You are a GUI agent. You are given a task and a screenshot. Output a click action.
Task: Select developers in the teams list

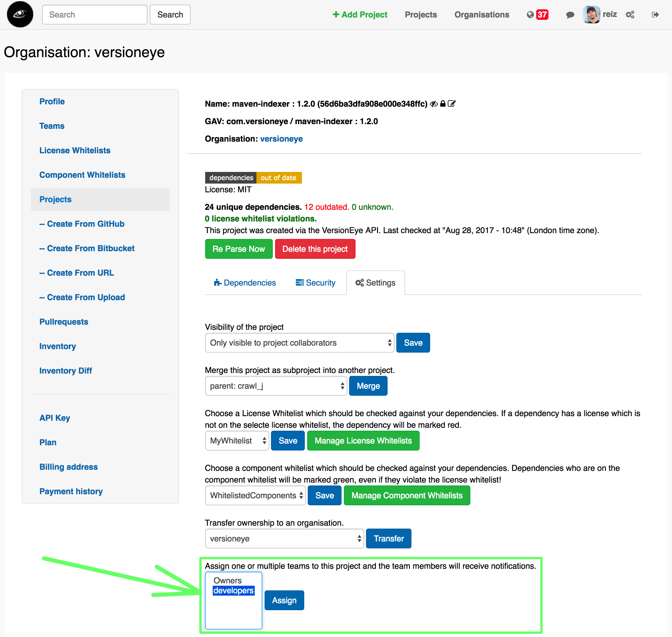click(233, 590)
